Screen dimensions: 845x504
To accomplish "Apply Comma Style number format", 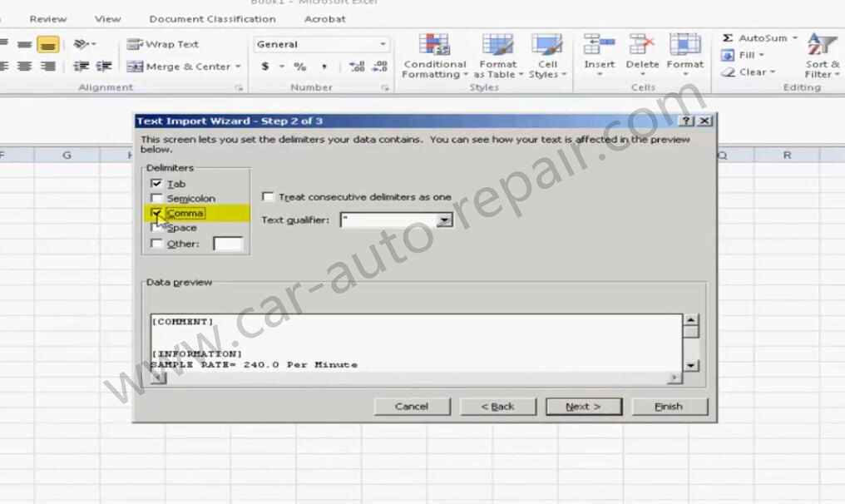I will (x=324, y=67).
